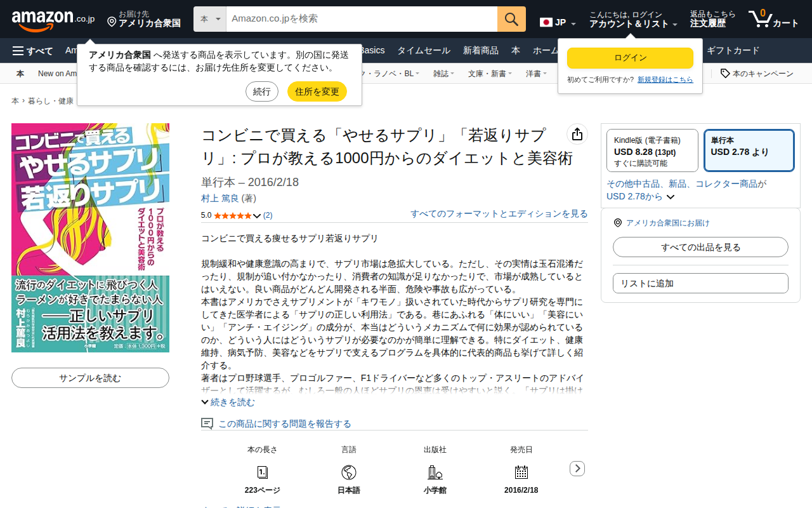812x508 pixels.
Task: Click the 223ページ page count text
Action: (x=263, y=490)
